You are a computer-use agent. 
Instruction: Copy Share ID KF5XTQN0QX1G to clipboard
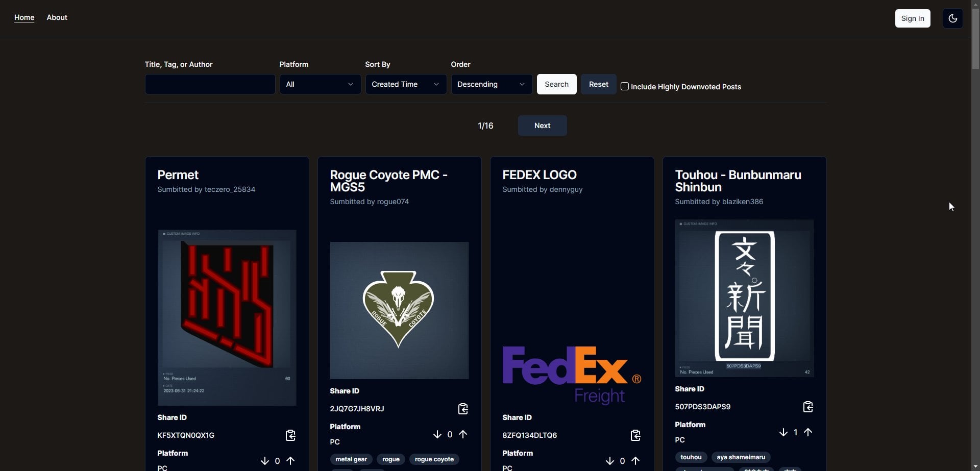click(x=290, y=435)
